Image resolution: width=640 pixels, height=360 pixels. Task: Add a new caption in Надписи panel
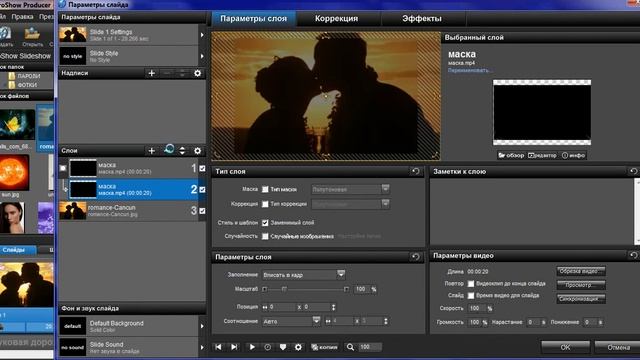tap(151, 73)
